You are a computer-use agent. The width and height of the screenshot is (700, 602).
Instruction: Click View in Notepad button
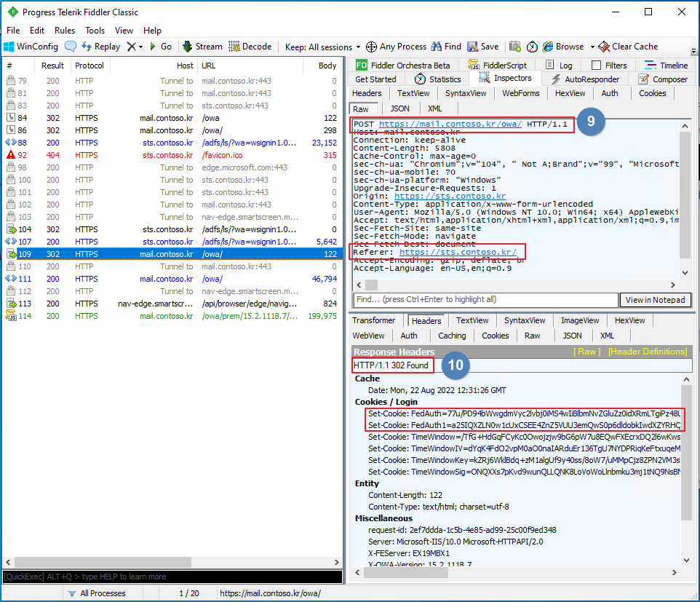point(655,300)
